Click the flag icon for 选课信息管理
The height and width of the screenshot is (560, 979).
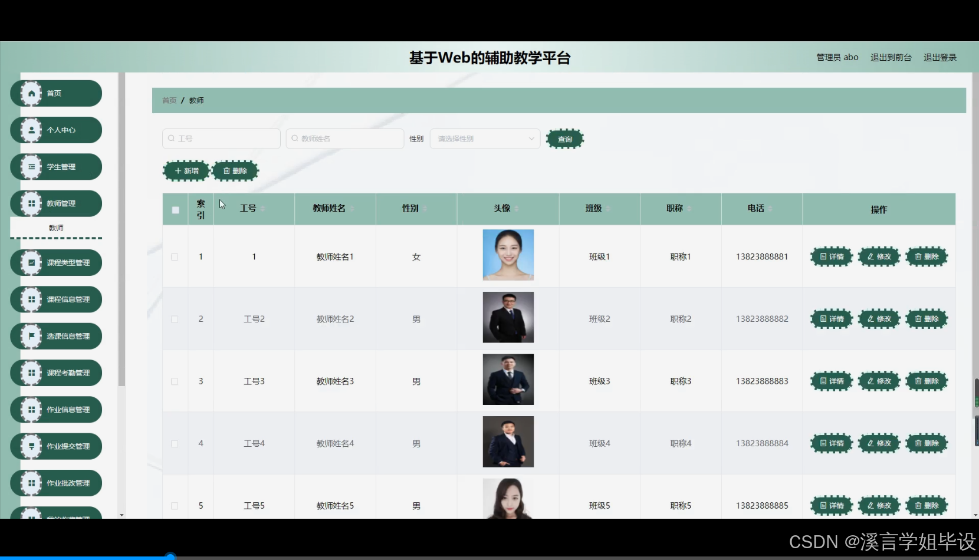[31, 336]
